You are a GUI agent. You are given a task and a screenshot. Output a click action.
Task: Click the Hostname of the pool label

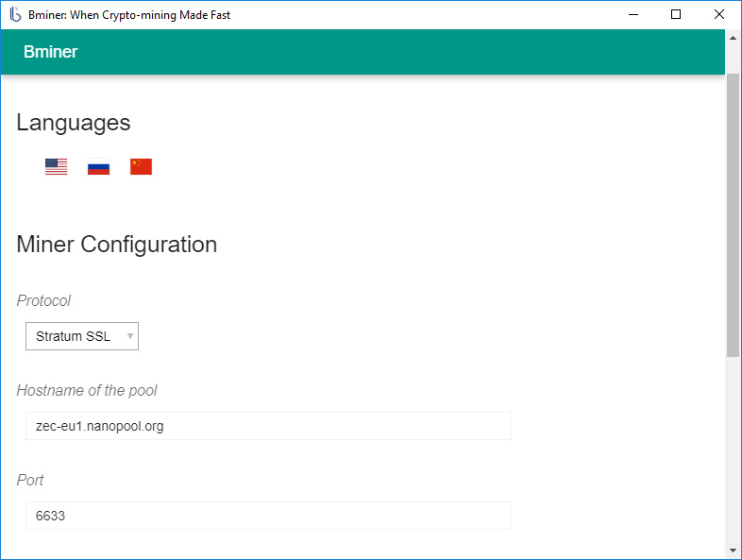pos(87,391)
